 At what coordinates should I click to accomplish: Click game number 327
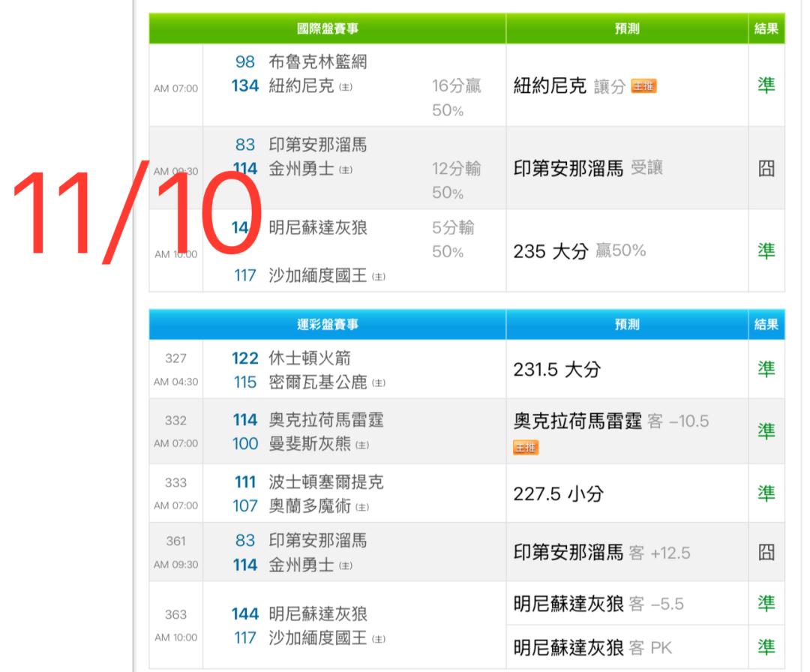(175, 358)
